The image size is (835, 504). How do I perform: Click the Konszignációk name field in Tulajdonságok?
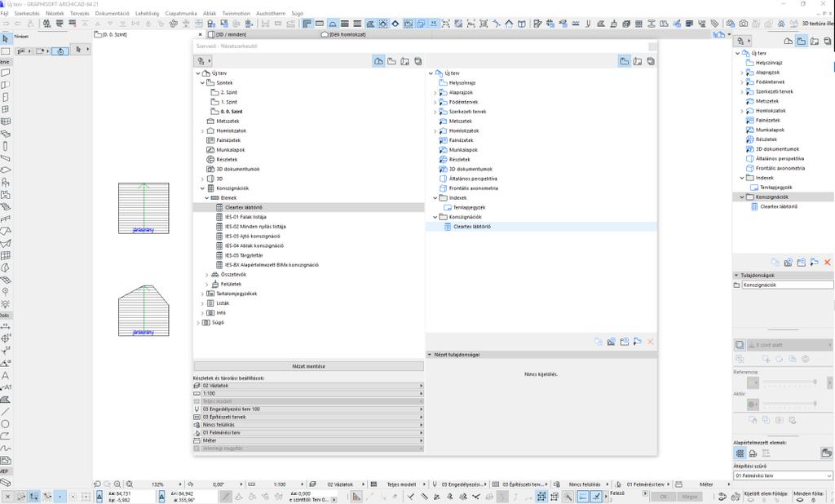(788, 285)
